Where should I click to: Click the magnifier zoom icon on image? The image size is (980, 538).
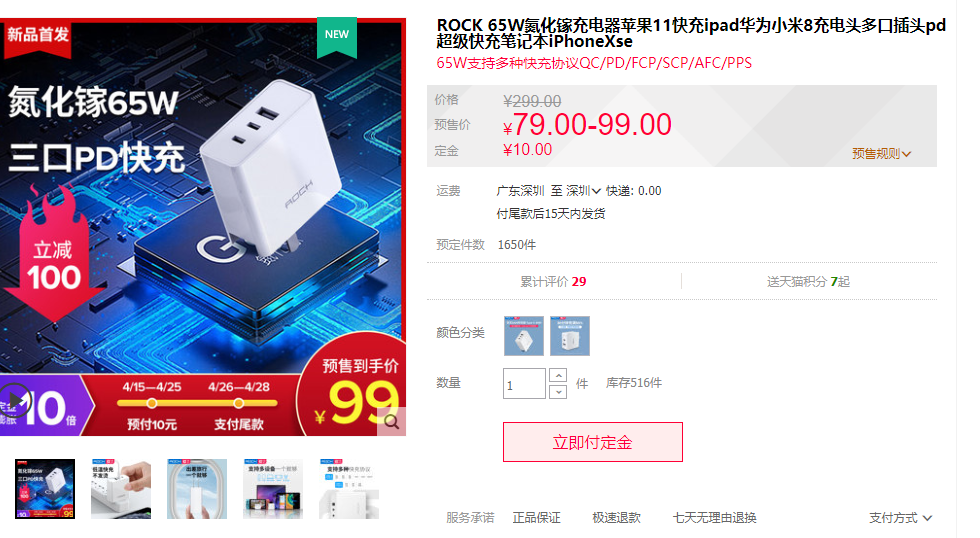[x=392, y=422]
